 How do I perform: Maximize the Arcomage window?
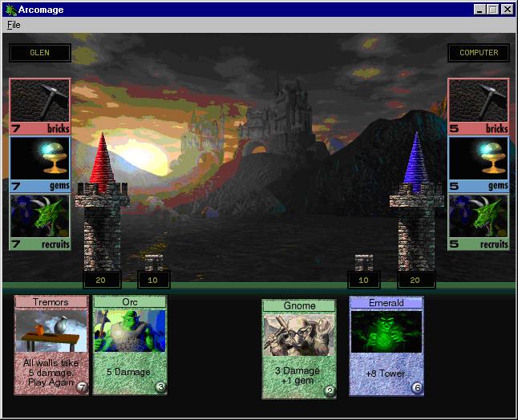coord(492,10)
